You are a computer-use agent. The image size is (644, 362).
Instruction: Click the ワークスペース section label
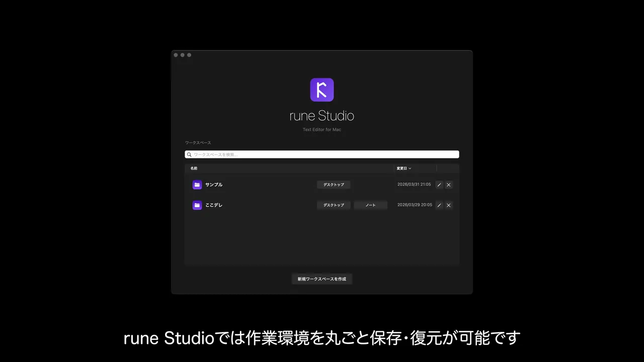198,143
